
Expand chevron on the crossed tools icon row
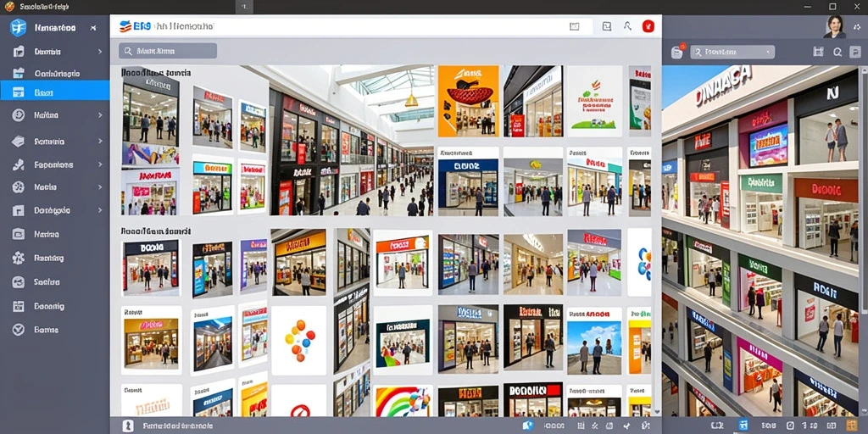point(100,164)
